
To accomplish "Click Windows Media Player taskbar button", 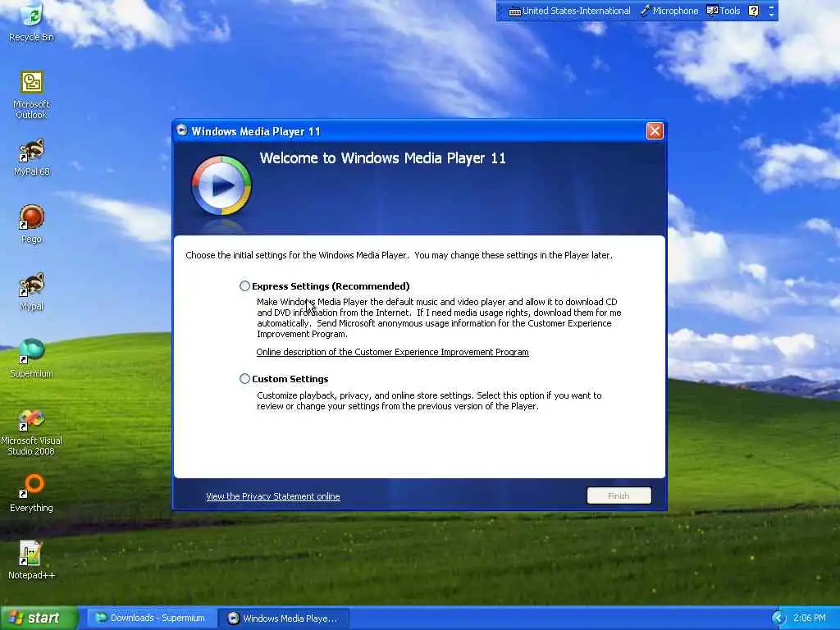I will (x=284, y=619).
